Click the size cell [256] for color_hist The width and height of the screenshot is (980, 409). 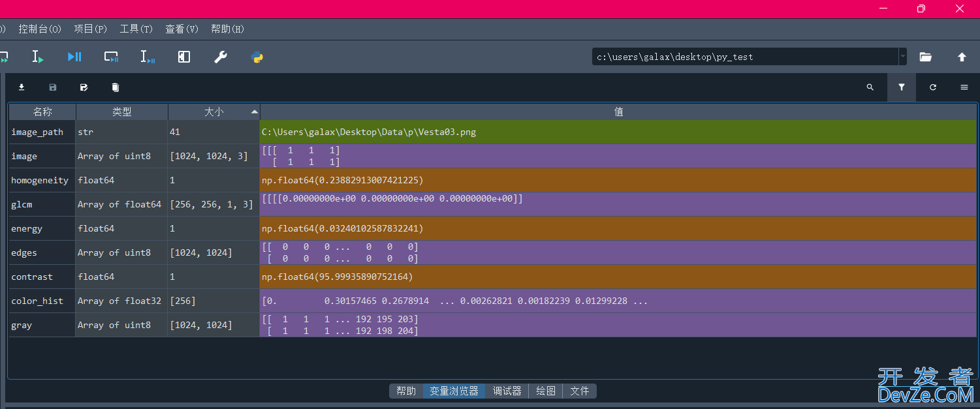214,301
